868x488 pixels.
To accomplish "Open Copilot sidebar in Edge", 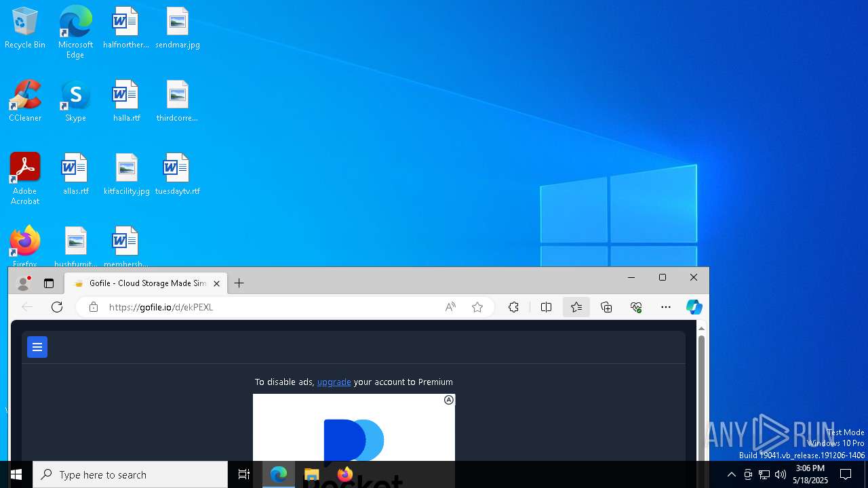I will click(694, 307).
